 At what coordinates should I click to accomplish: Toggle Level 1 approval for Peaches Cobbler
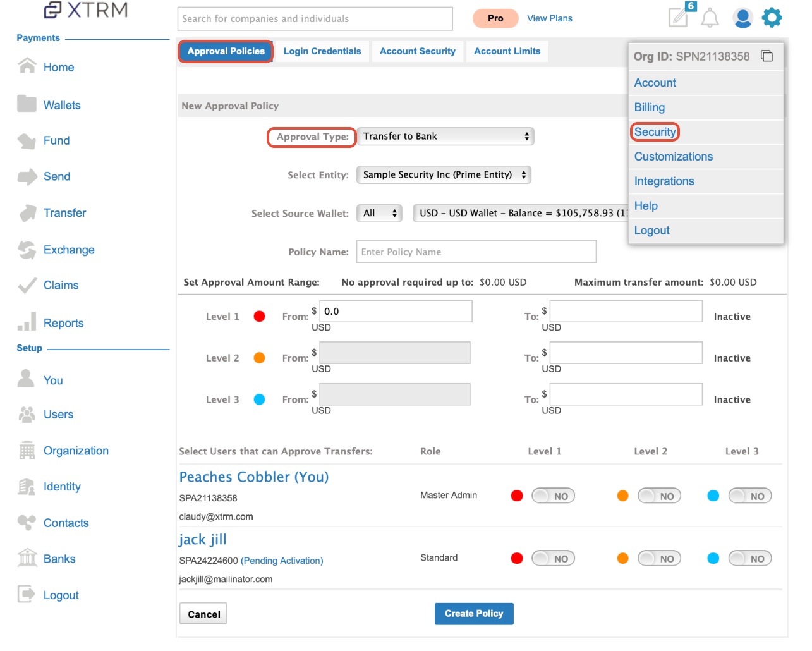pyautogui.click(x=553, y=496)
